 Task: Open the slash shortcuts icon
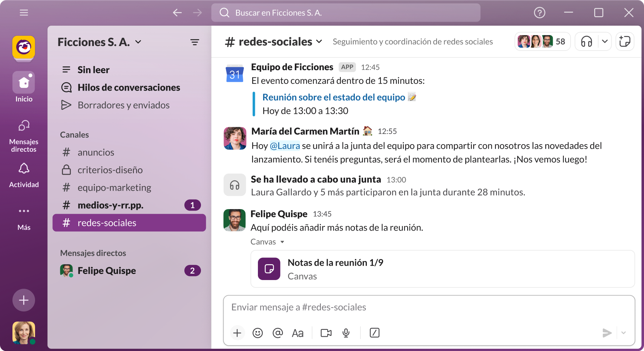pyautogui.click(x=374, y=333)
